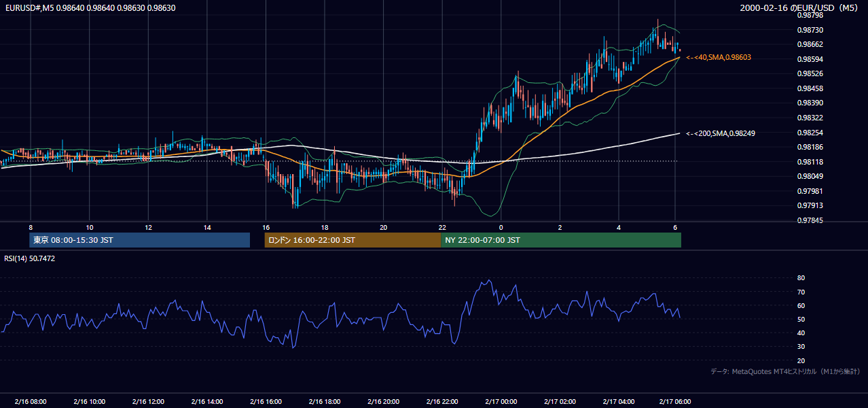This screenshot has height=408, width=868.
Task: Click the RSI level 60 label
Action: coord(801,305)
